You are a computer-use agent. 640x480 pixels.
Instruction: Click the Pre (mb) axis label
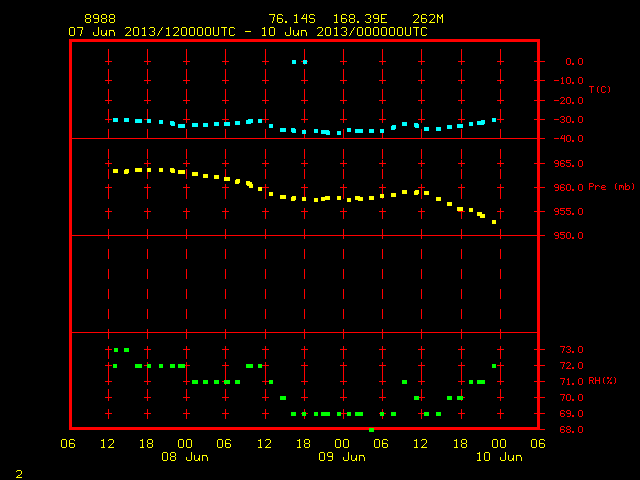point(611,187)
